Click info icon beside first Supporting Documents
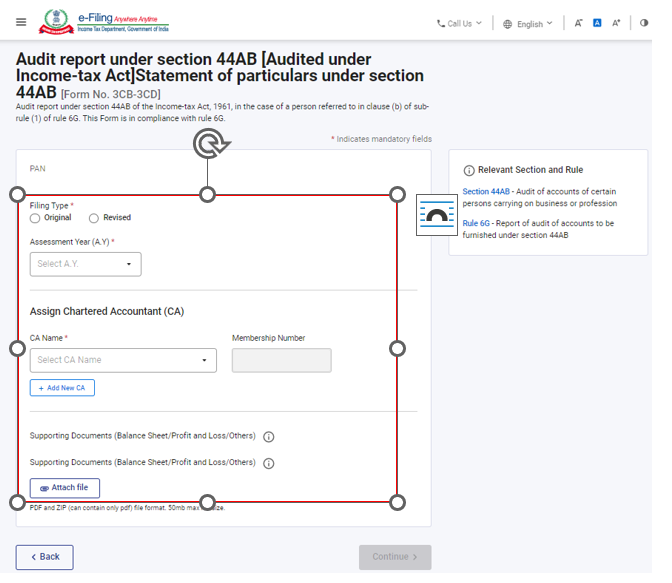The image size is (672, 583). coord(269,437)
